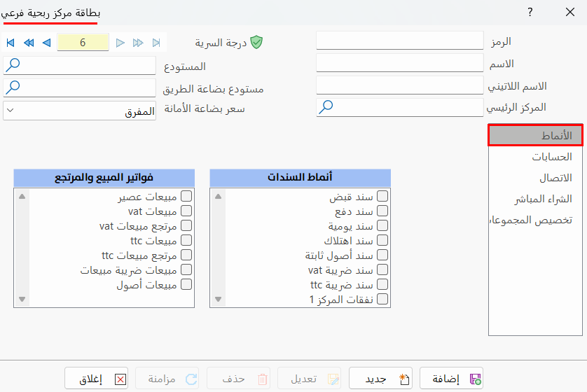
Task: Click the الرمز input field
Action: (x=400, y=41)
